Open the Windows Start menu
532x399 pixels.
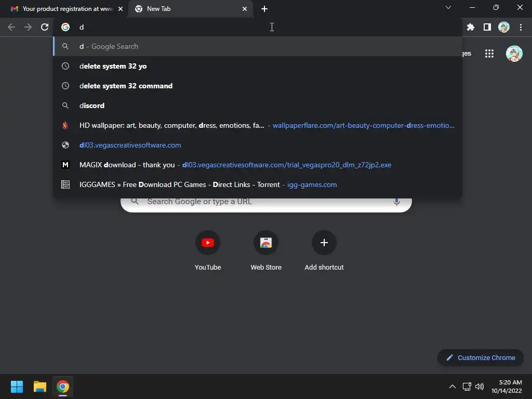point(17,387)
